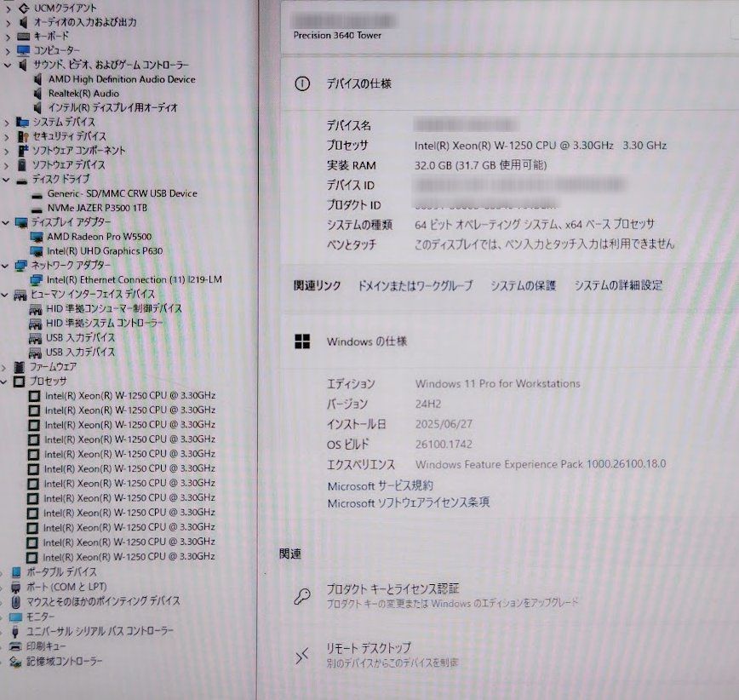Image resolution: width=739 pixels, height=700 pixels.
Task: Expand the キーボード node
Action: pyautogui.click(x=8, y=37)
